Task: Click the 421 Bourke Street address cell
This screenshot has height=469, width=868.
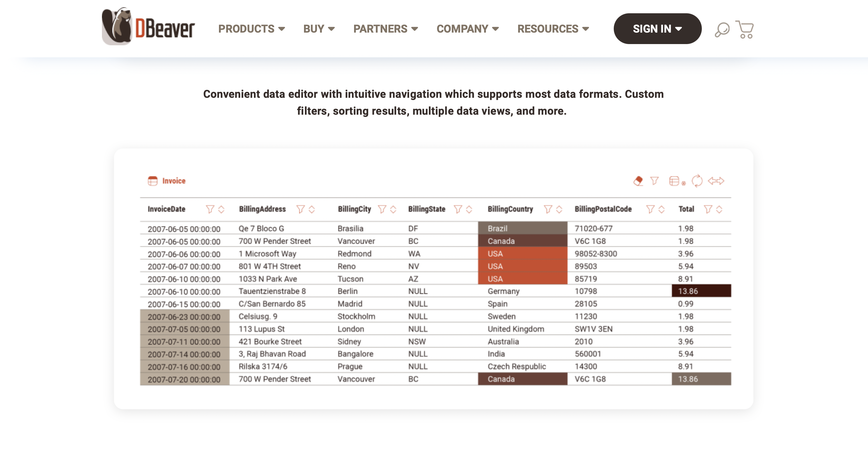Action: 270,341
